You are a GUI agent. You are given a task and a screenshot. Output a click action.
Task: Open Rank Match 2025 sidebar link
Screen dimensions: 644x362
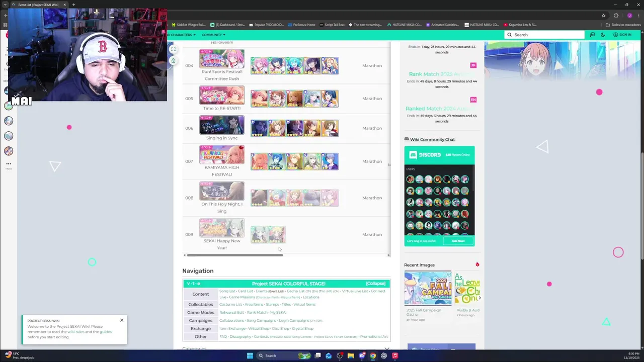click(x=441, y=74)
